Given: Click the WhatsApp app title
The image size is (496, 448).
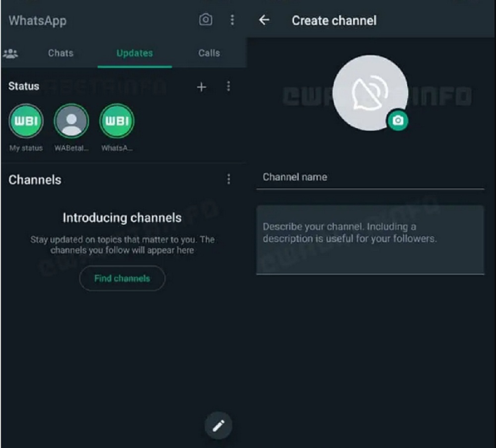Looking at the screenshot, I should (x=38, y=21).
